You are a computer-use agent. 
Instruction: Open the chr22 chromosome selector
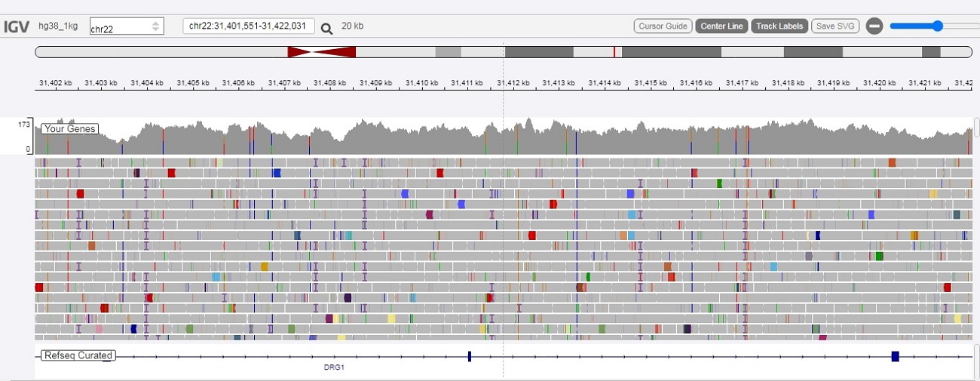[121, 27]
